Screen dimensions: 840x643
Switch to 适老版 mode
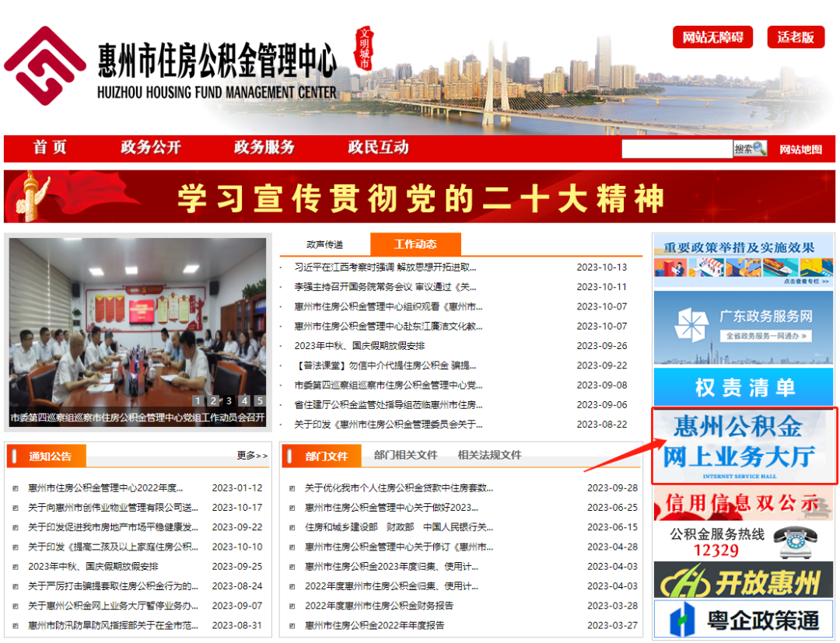(796, 37)
